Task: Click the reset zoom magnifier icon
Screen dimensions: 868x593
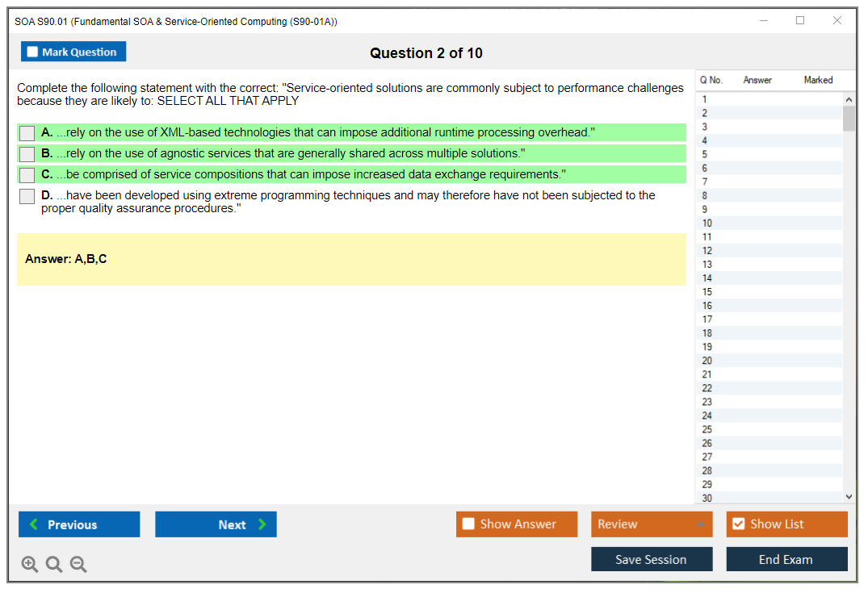Action: 54,565
